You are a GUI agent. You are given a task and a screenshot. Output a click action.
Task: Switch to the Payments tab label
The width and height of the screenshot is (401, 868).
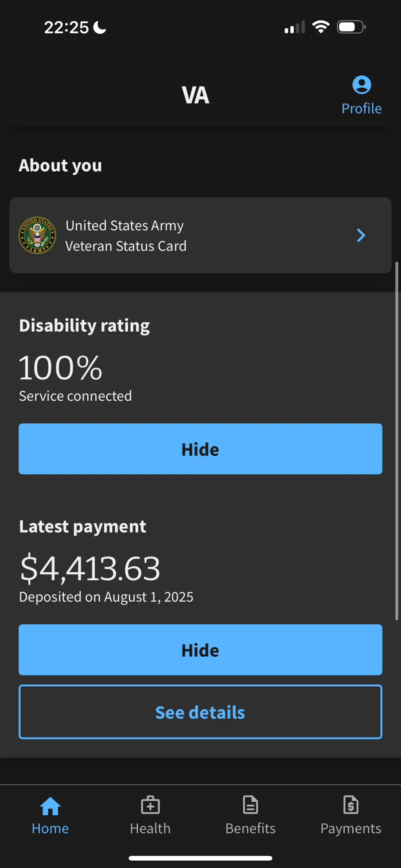(351, 828)
